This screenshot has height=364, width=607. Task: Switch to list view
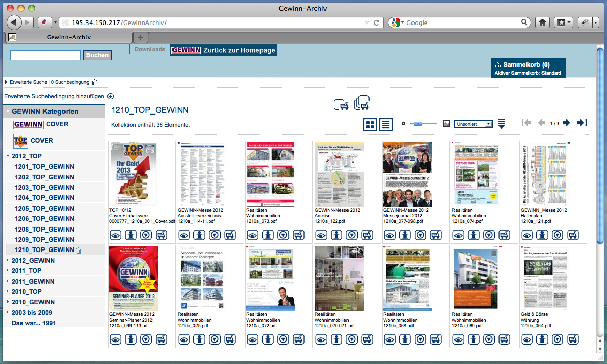coord(385,125)
